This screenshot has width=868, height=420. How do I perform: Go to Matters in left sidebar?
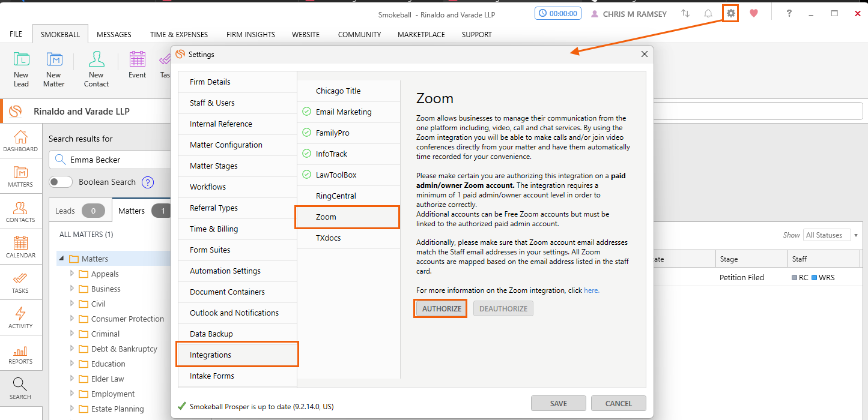pyautogui.click(x=20, y=176)
